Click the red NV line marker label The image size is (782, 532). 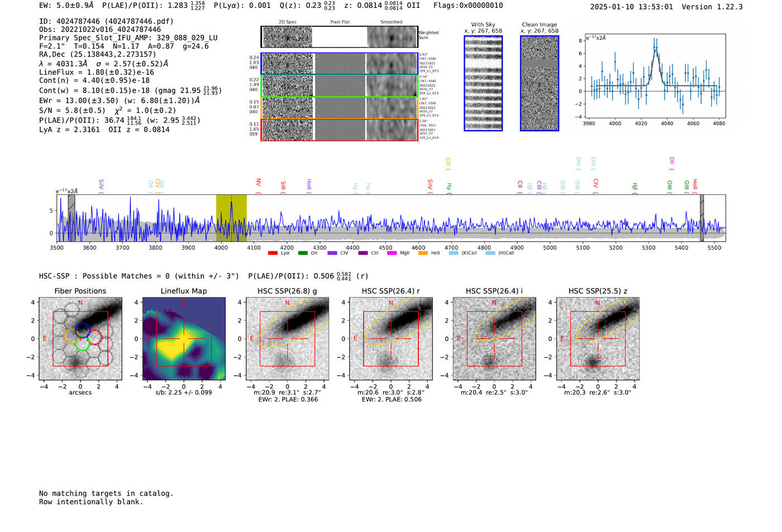pos(258,185)
